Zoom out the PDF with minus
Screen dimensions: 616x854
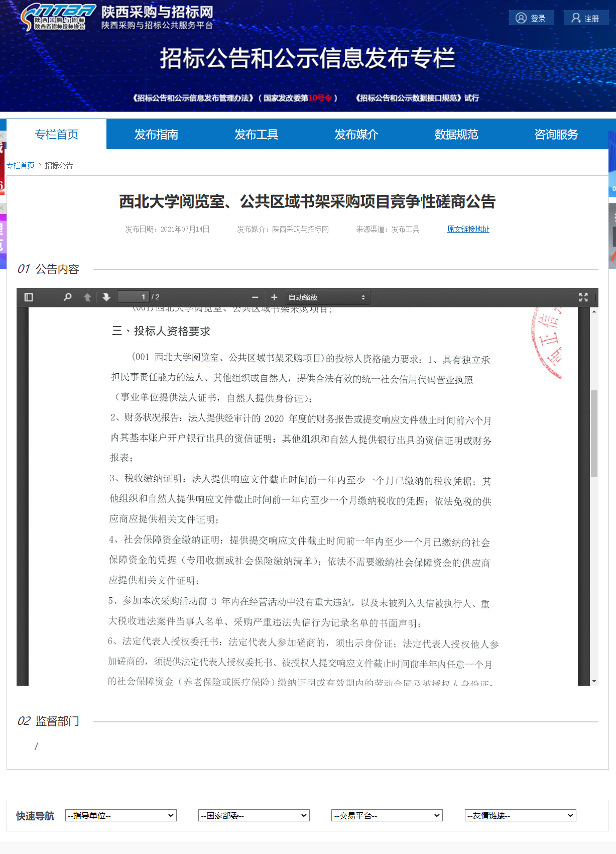pos(255,297)
